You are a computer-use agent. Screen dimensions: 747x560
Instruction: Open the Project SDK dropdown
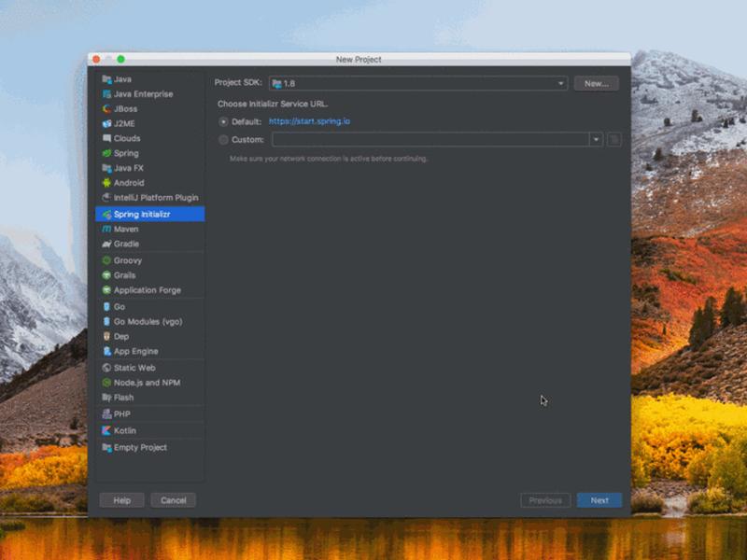[417, 83]
